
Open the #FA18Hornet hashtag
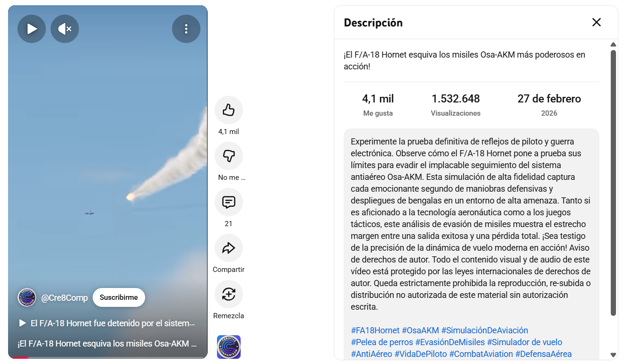(375, 330)
